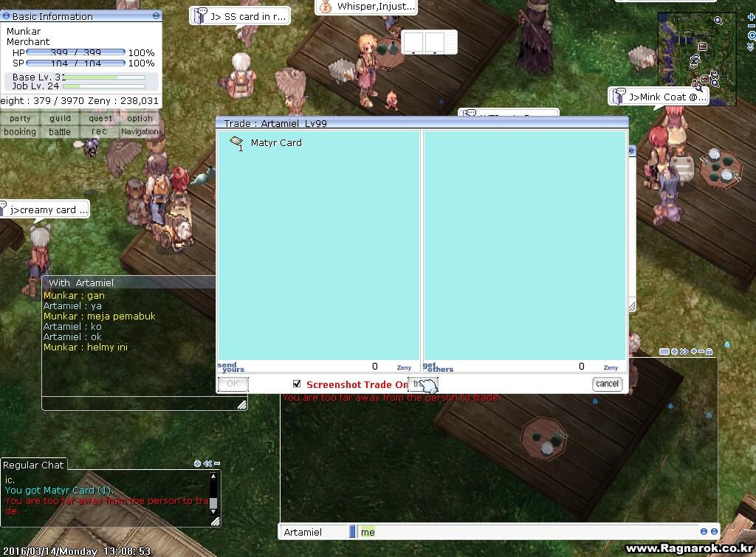Click the SP bar showing 104 / 104
The image size is (756, 557).
76,63
